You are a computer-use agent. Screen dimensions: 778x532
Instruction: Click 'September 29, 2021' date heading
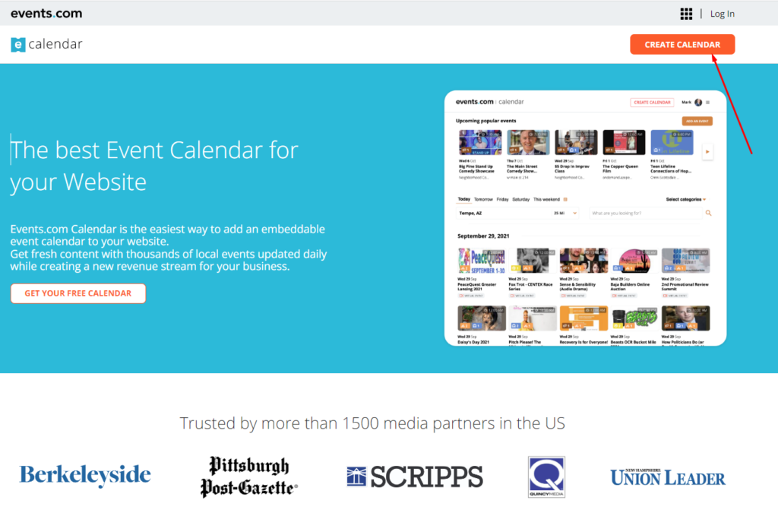pos(483,236)
